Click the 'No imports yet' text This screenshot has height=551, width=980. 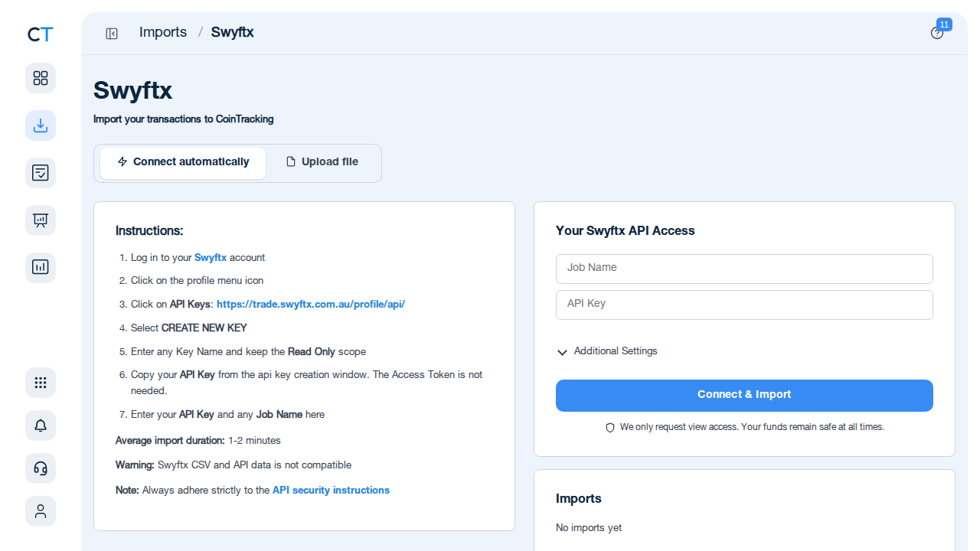(589, 527)
